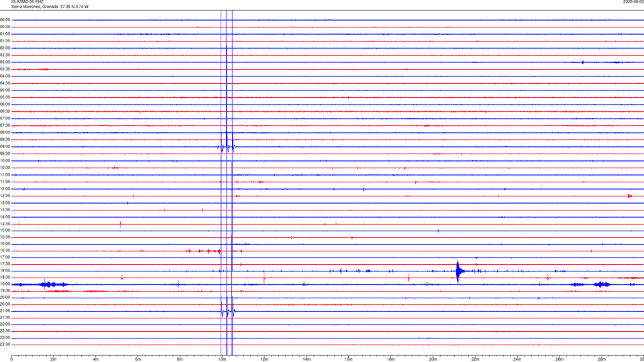The height and width of the screenshot is (362, 644).
Task: Click the 14m tick on the minute axis
Action: tap(307, 359)
